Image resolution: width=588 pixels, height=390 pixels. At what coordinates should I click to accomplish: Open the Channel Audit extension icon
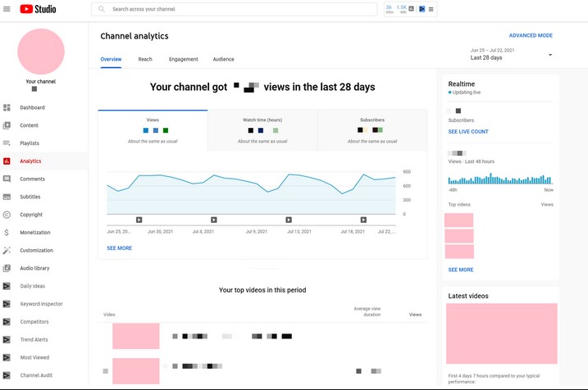coord(7,375)
